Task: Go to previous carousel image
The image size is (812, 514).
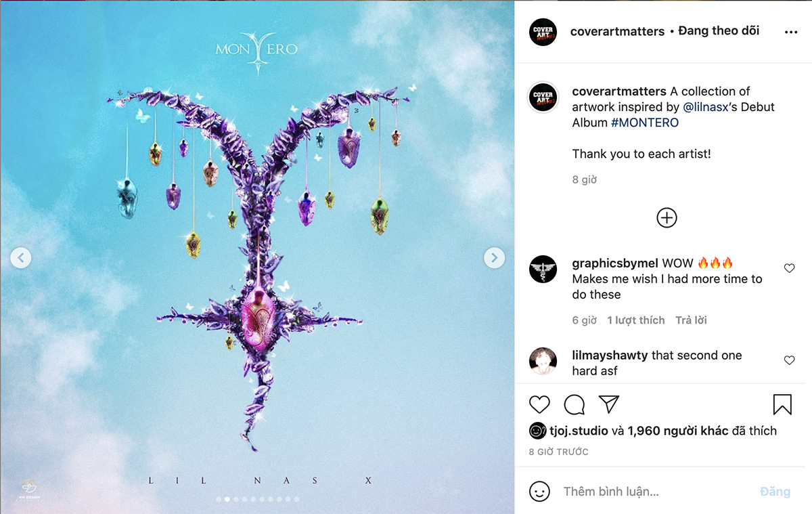Action: [21, 257]
